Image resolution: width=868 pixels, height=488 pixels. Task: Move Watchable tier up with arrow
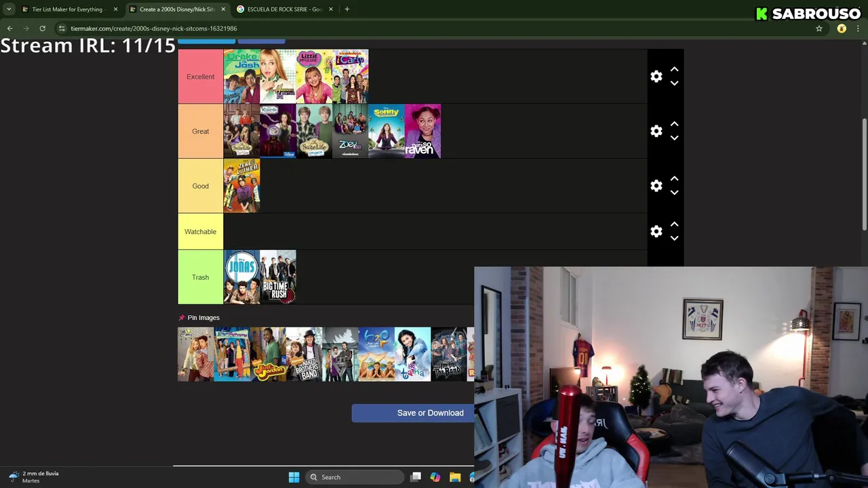point(674,224)
